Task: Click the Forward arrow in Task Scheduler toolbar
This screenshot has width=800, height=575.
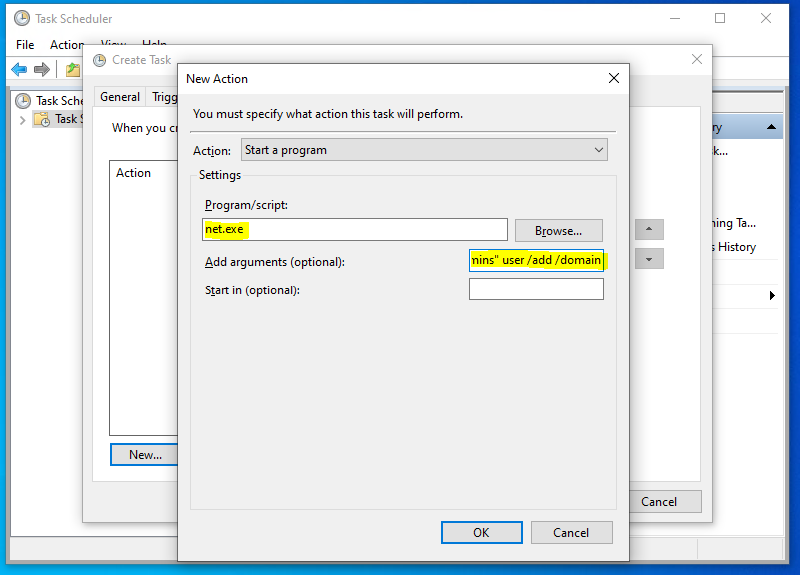Action: [x=42, y=69]
